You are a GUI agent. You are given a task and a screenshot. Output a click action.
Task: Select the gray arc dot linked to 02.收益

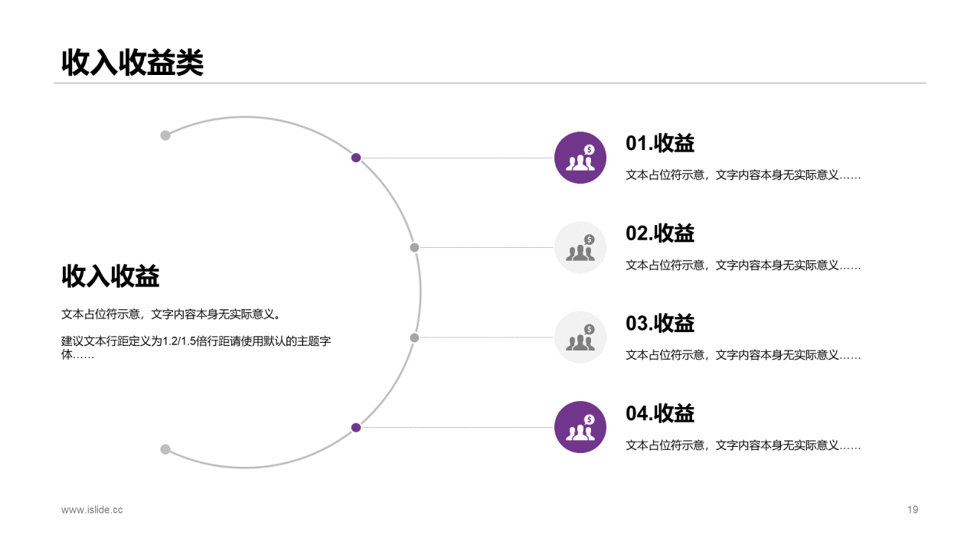tap(414, 247)
